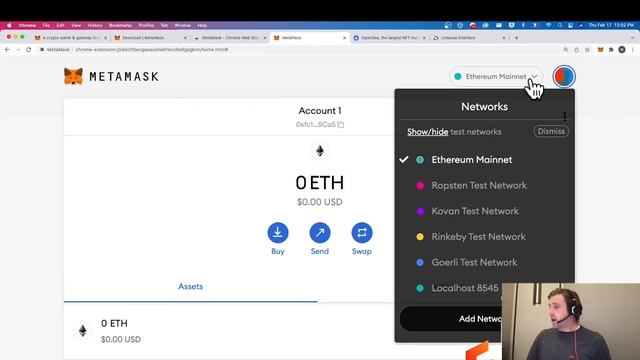This screenshot has height=360, width=640.
Task: Click the yellow Rinkeby color dot
Action: 420,237
